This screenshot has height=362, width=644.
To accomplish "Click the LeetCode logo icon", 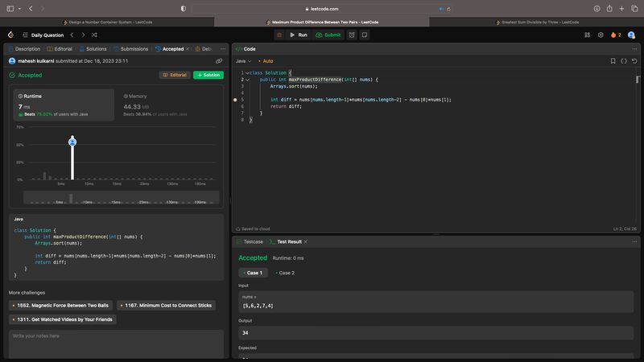I will click(10, 35).
